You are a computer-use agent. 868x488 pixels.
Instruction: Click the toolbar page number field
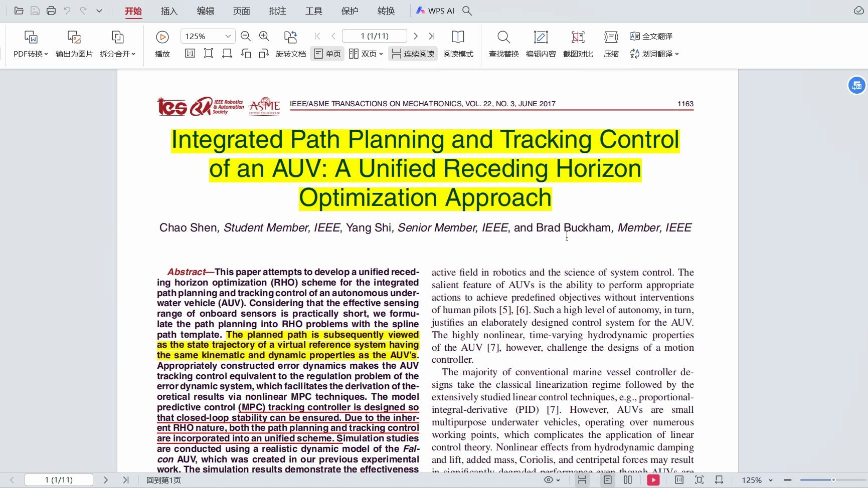(x=374, y=36)
